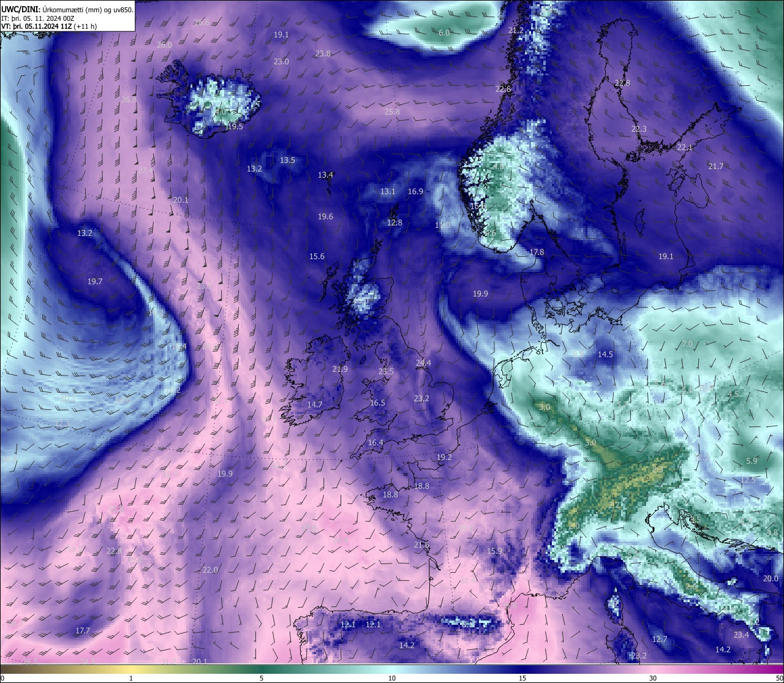Click the 16.5 value over Wales
784x683 pixels.
click(x=377, y=402)
